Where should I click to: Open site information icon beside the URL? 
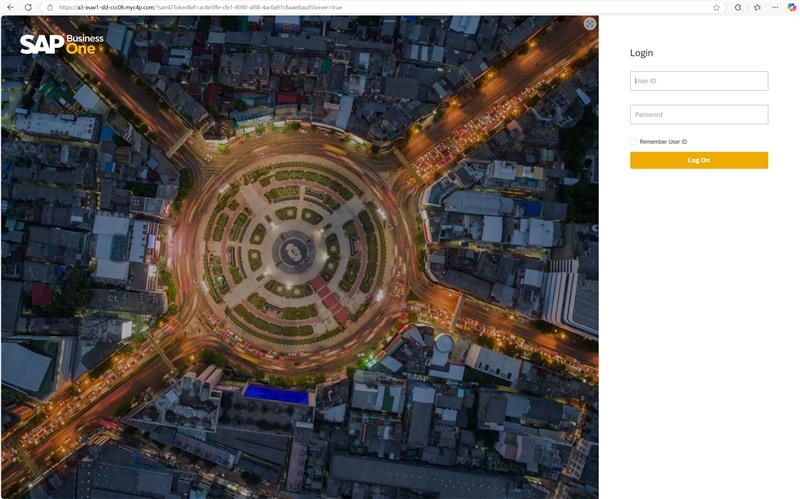[50, 7]
